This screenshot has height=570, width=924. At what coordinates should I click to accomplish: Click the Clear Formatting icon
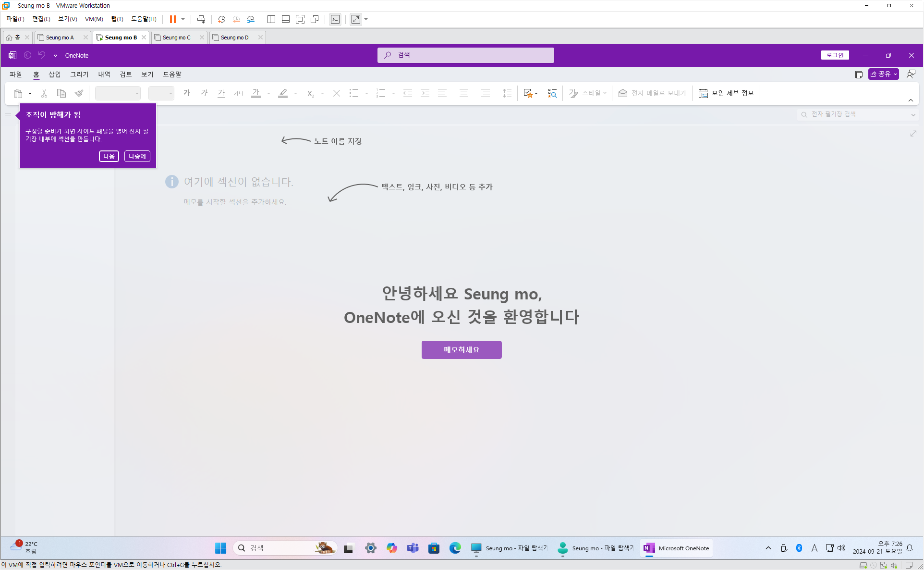[337, 93]
